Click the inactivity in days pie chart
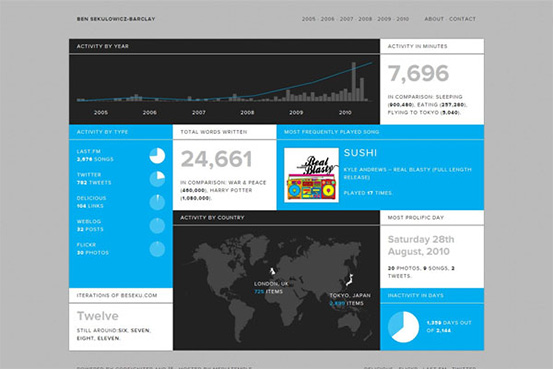The height and width of the screenshot is (369, 553). tap(403, 327)
